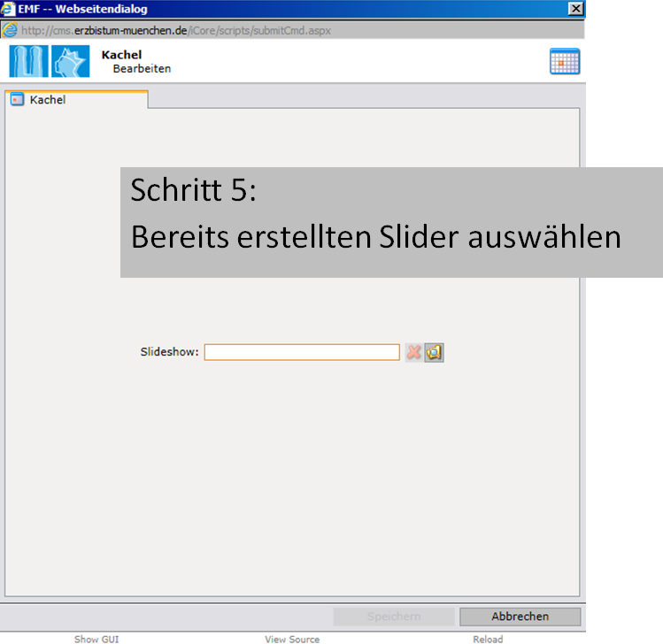This screenshot has width=663, height=644.
Task: Open the View Source link
Action: pos(292,639)
